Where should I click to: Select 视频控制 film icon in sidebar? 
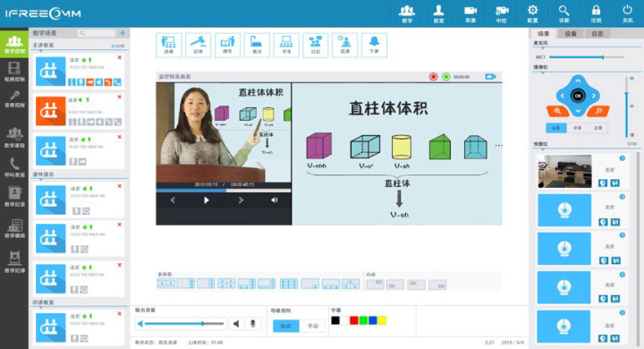14,72
